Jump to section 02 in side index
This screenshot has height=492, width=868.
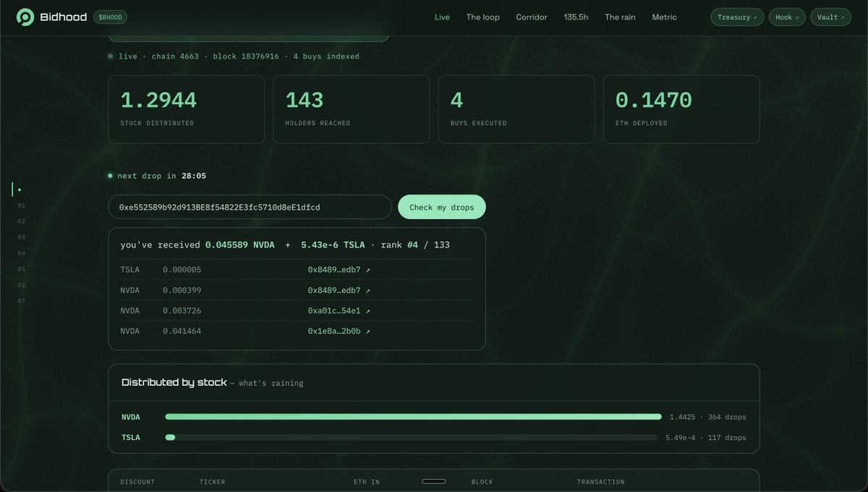(x=22, y=221)
